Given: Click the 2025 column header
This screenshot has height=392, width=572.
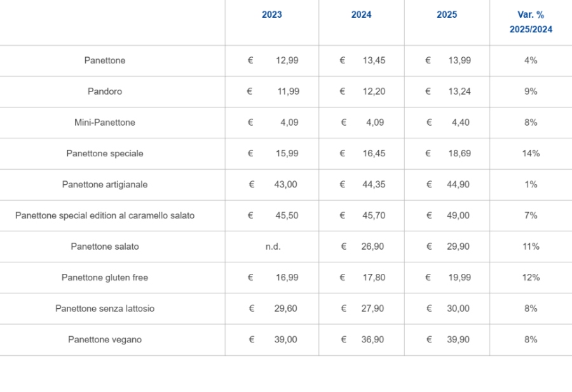Looking at the screenshot, I should (x=447, y=15).
